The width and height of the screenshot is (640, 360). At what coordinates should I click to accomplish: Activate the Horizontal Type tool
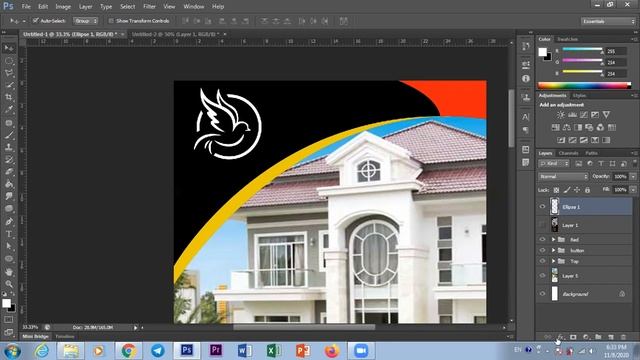9,234
